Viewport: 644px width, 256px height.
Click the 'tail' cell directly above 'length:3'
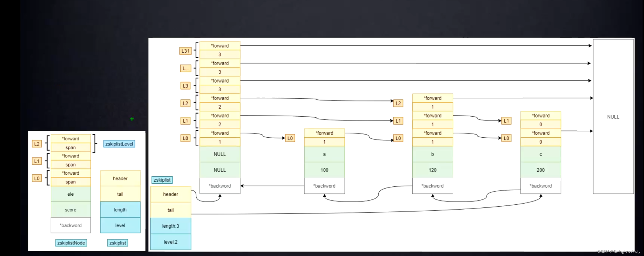[x=171, y=210]
